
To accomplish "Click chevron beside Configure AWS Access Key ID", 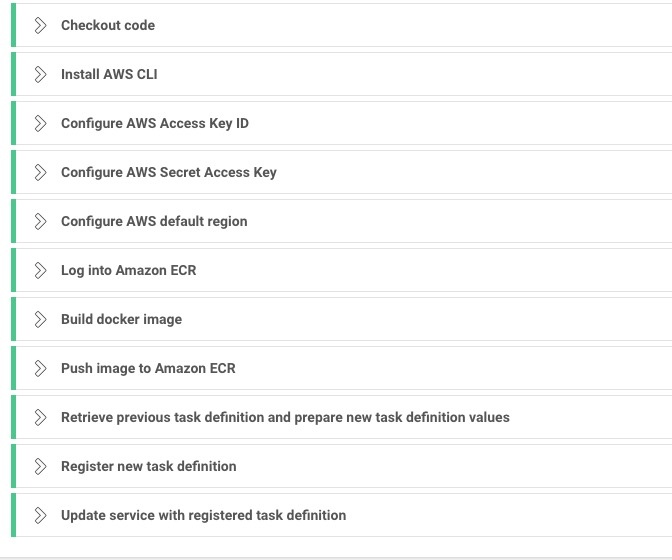I will click(40, 123).
